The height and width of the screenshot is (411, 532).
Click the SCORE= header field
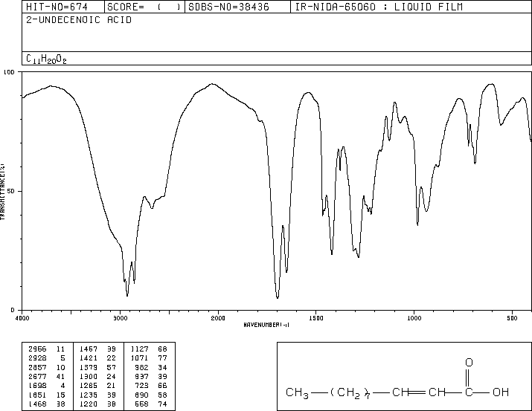pos(144,7)
